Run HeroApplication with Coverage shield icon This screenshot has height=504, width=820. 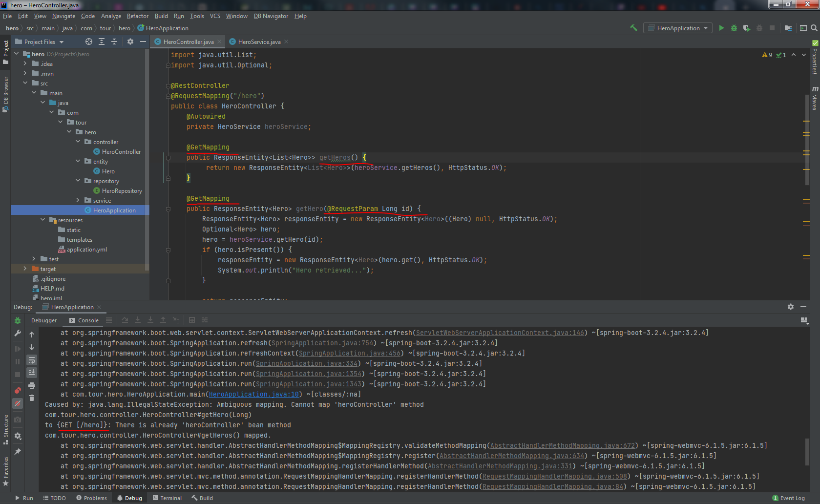(x=746, y=28)
